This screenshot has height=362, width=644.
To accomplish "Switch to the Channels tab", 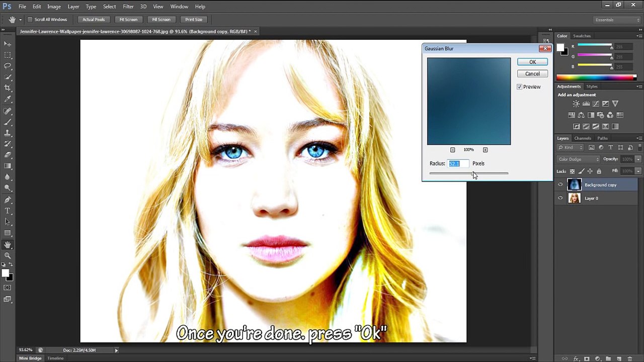I will 583,138.
